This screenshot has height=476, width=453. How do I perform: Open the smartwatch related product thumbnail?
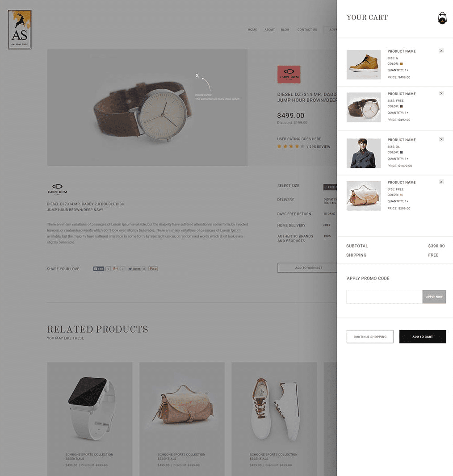pyautogui.click(x=90, y=407)
